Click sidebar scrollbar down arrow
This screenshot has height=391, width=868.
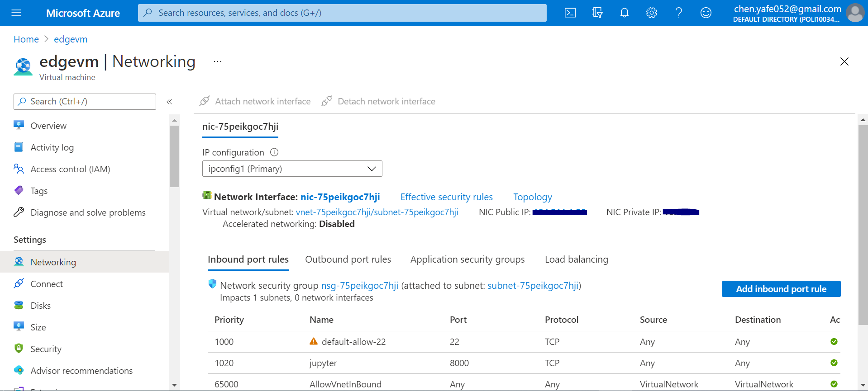click(x=174, y=385)
